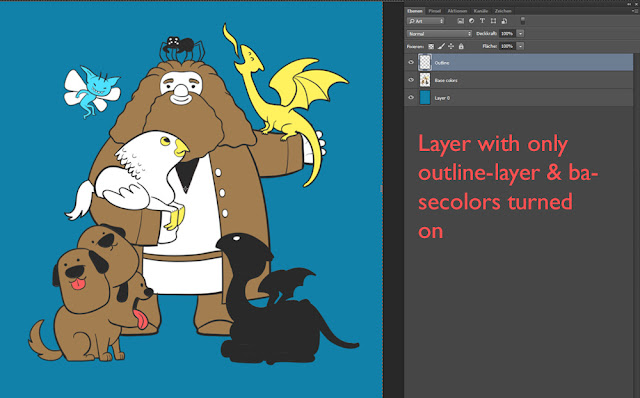640x398 pixels.
Task: Open the Kanäle tab
Action: (481, 11)
